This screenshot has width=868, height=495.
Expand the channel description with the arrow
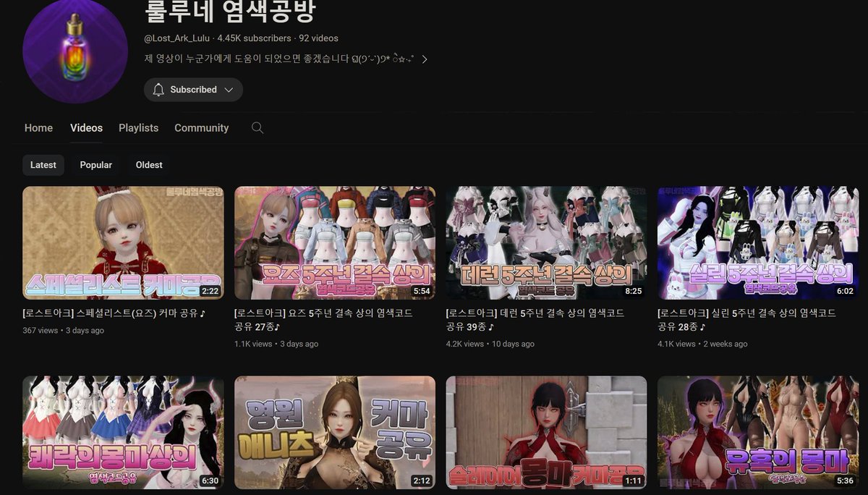click(x=423, y=59)
